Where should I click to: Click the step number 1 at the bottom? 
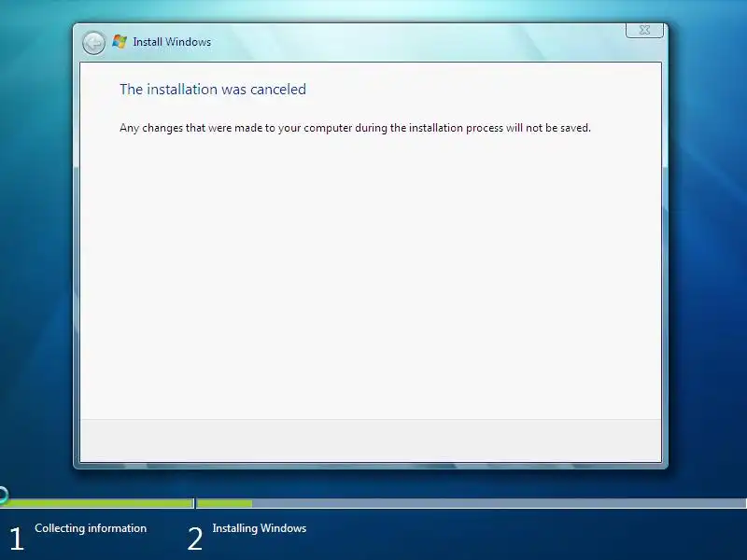16,539
